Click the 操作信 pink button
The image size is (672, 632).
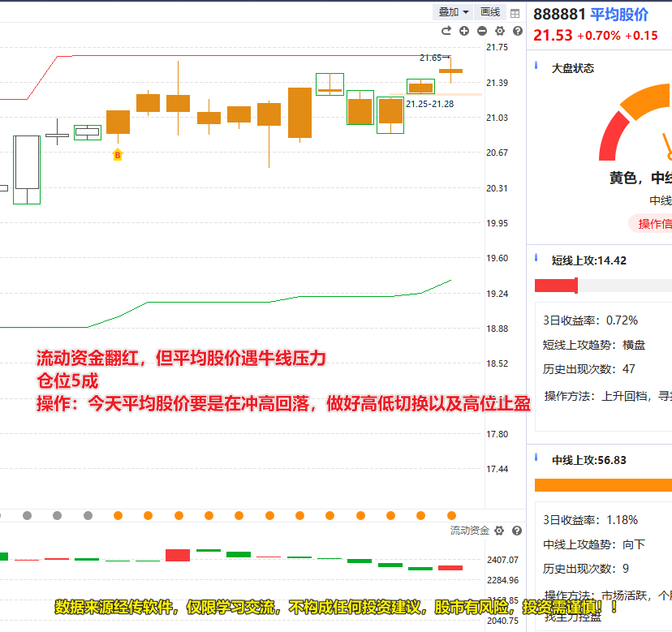point(651,224)
